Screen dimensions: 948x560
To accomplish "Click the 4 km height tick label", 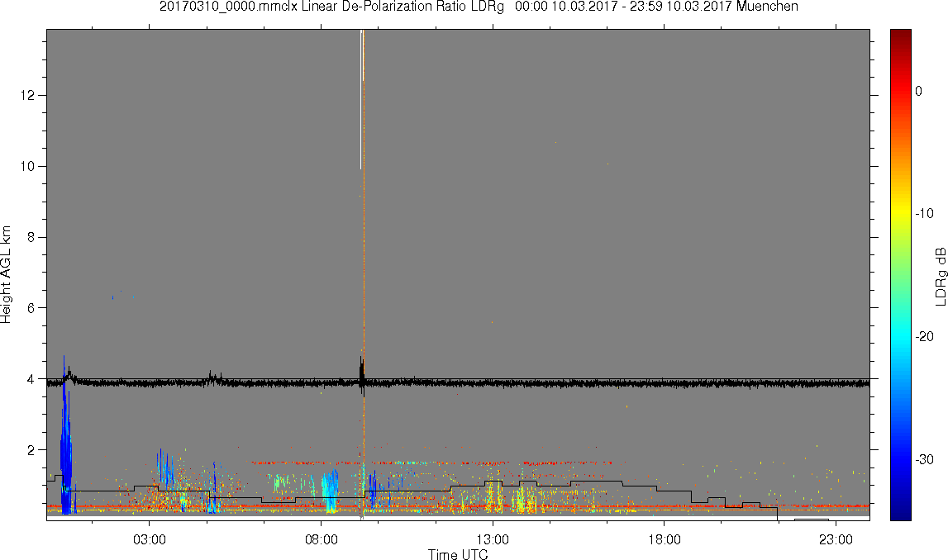I will coord(31,379).
